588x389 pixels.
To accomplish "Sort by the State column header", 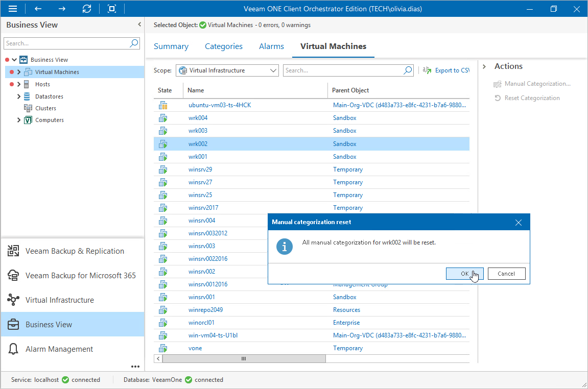I will coord(164,90).
